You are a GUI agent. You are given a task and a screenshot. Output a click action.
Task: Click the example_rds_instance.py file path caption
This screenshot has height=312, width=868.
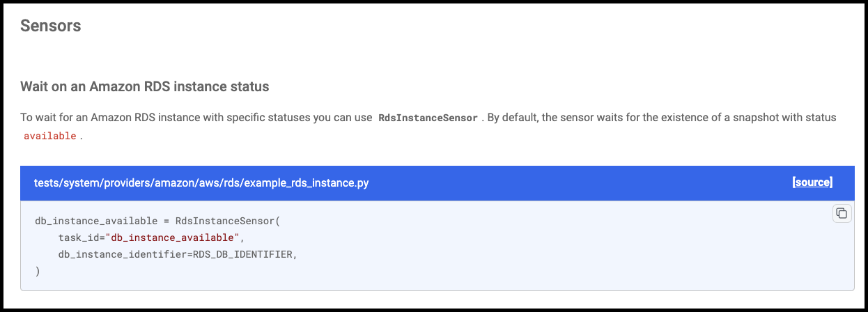pos(201,182)
